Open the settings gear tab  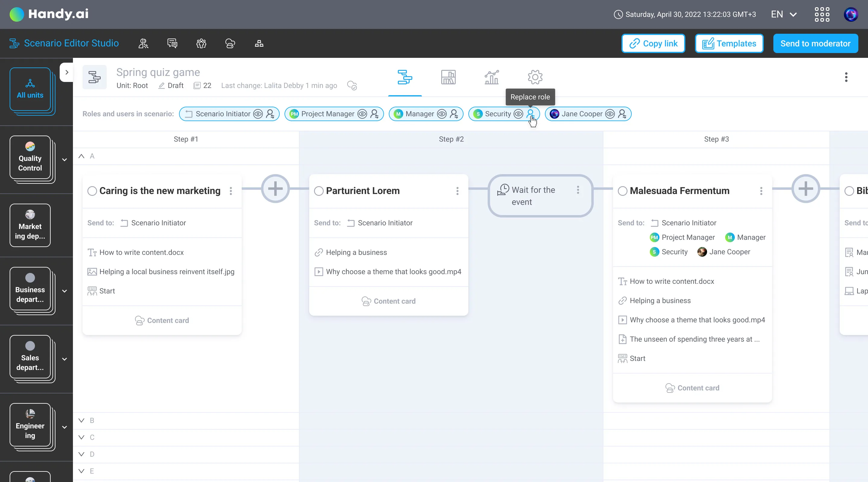pos(535,77)
